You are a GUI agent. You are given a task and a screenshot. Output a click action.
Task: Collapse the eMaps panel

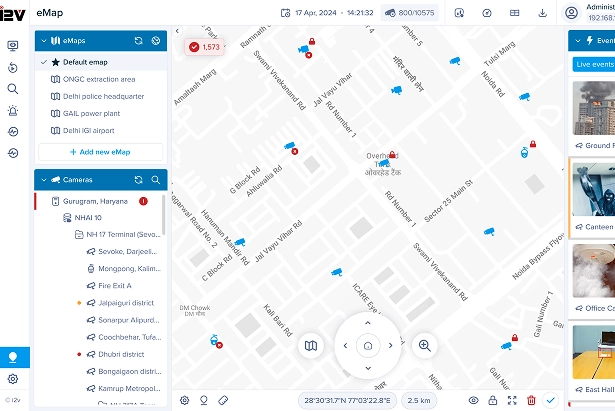[44, 41]
